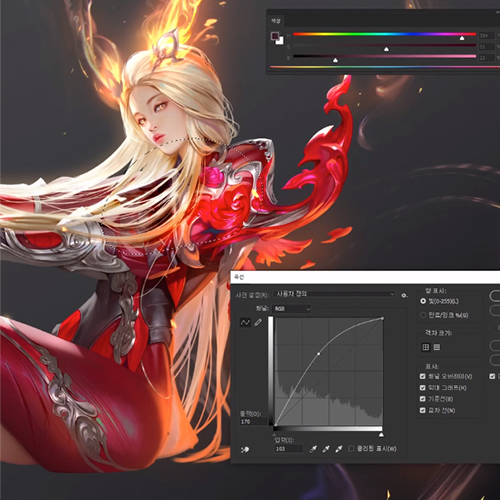Toggle the channel overlay (V) checkbox

point(423,376)
